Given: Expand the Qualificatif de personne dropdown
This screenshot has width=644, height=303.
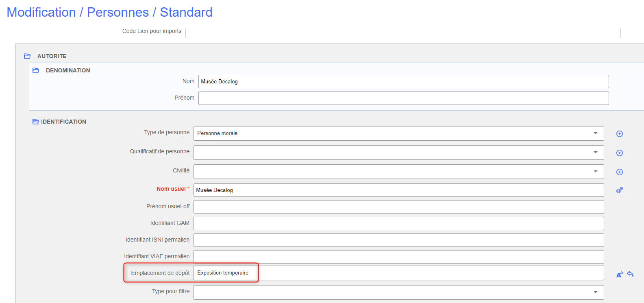Looking at the screenshot, I should (x=398, y=153).
